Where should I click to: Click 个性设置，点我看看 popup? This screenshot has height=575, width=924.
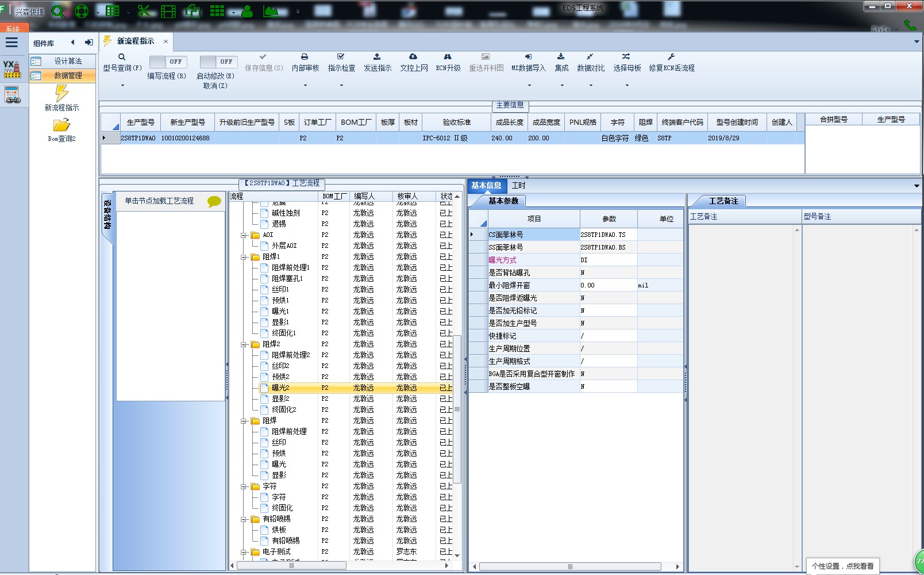pyautogui.click(x=842, y=566)
